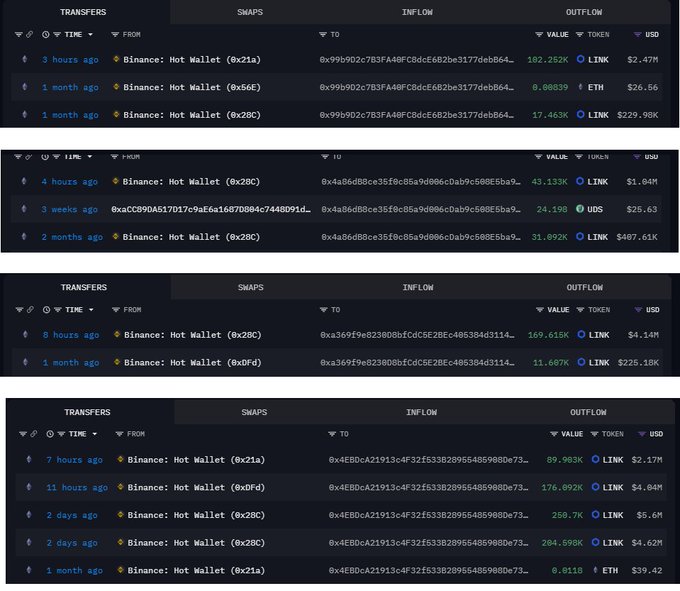This screenshot has height=591, width=680.
Task: Open the SWAPS tab in the top panel
Action: pos(250,12)
